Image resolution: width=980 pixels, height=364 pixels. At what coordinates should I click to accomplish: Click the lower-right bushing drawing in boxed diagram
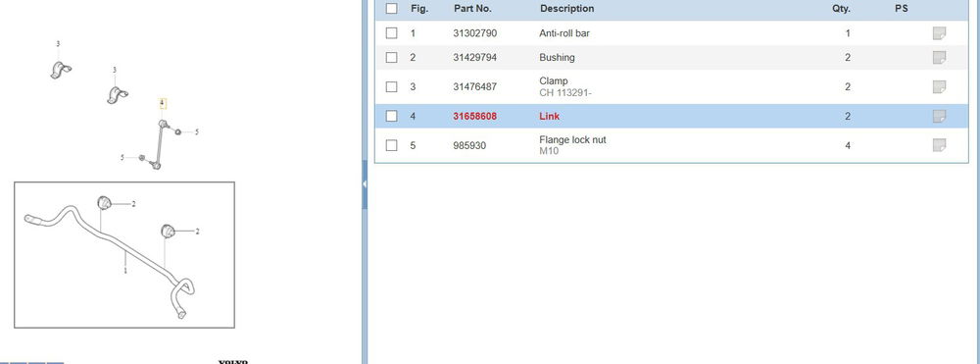tap(168, 231)
